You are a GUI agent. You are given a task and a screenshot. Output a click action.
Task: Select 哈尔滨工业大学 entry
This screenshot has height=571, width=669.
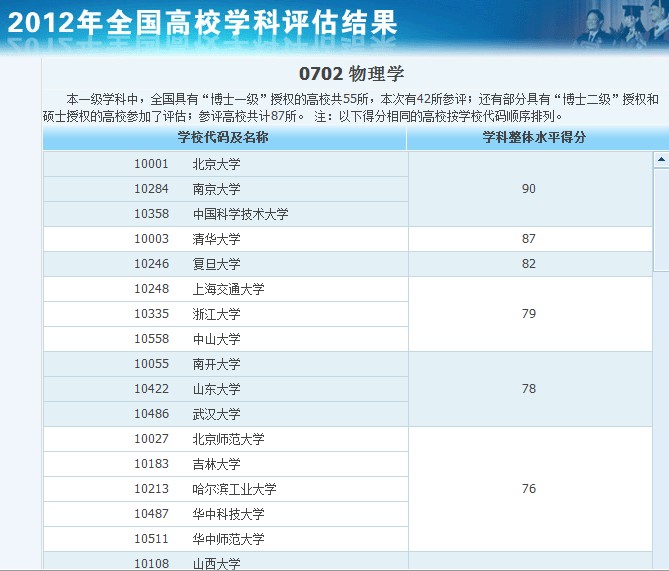[x=234, y=489]
